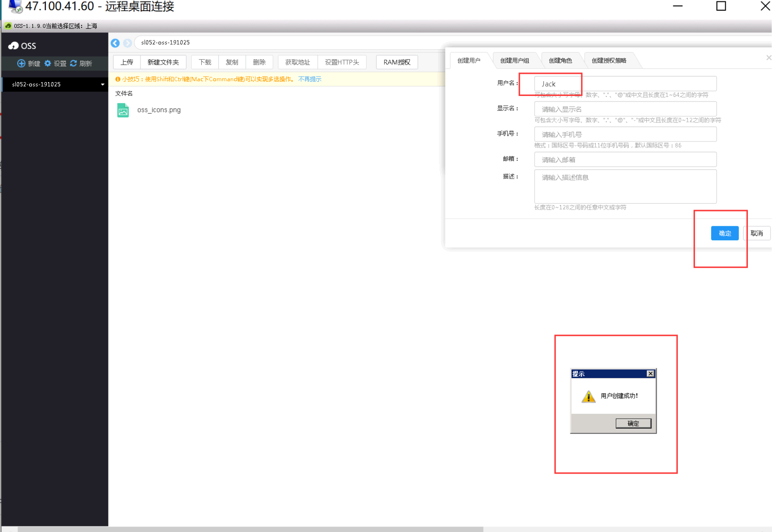Switch to 创建用户组 tab
The image size is (772, 532).
514,60
